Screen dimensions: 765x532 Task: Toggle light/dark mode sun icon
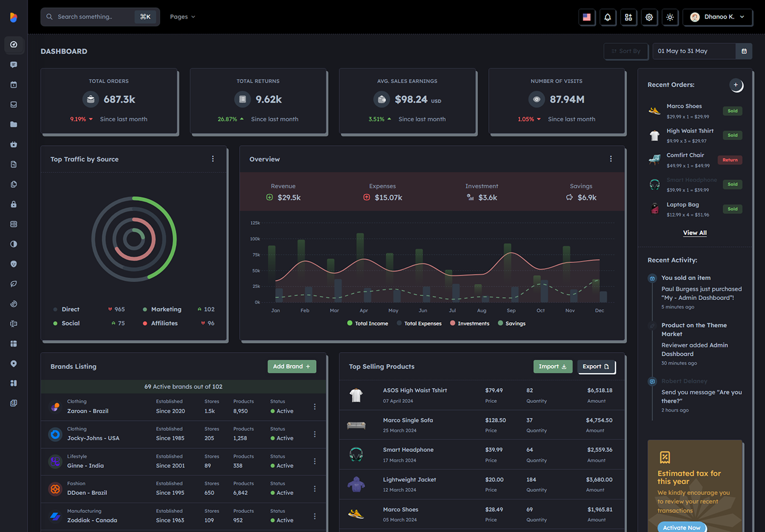[x=670, y=17]
